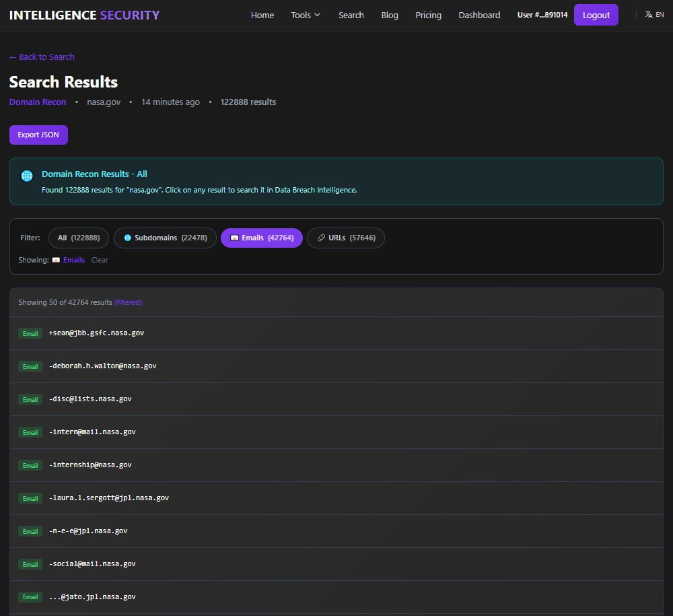Click the (filtered) label in results header

[x=128, y=303]
